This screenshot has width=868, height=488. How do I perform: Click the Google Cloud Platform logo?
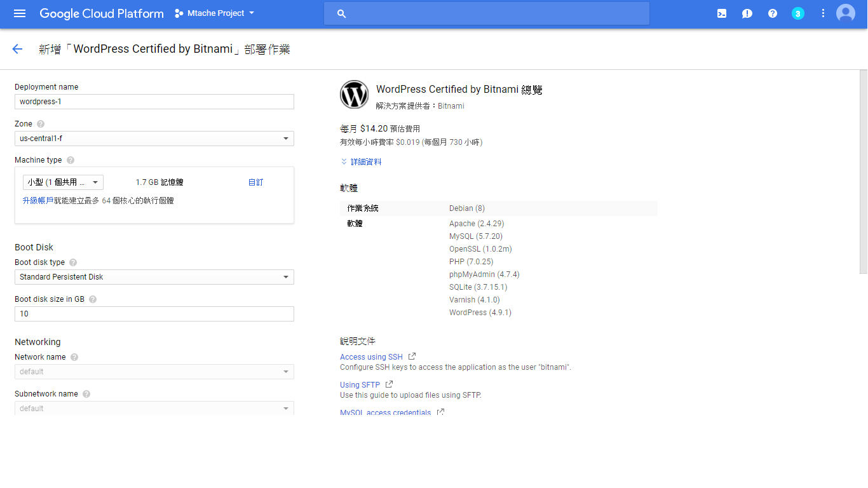tap(102, 13)
